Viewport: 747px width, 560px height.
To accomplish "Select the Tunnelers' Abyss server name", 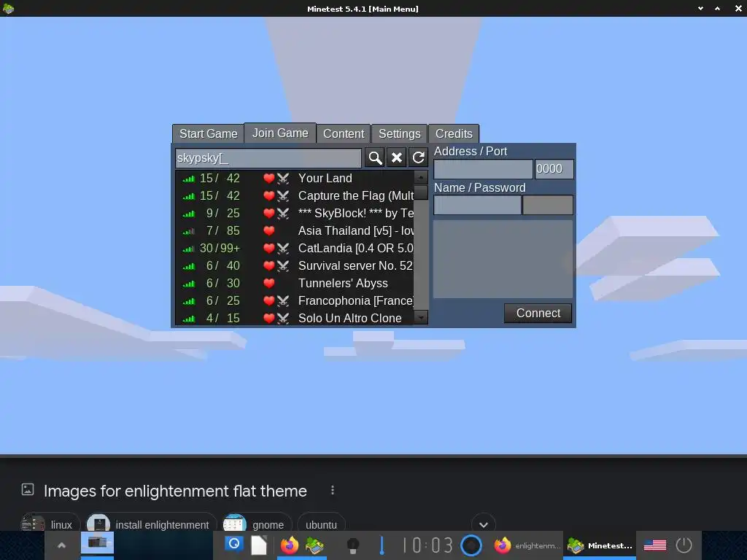I will point(343,284).
